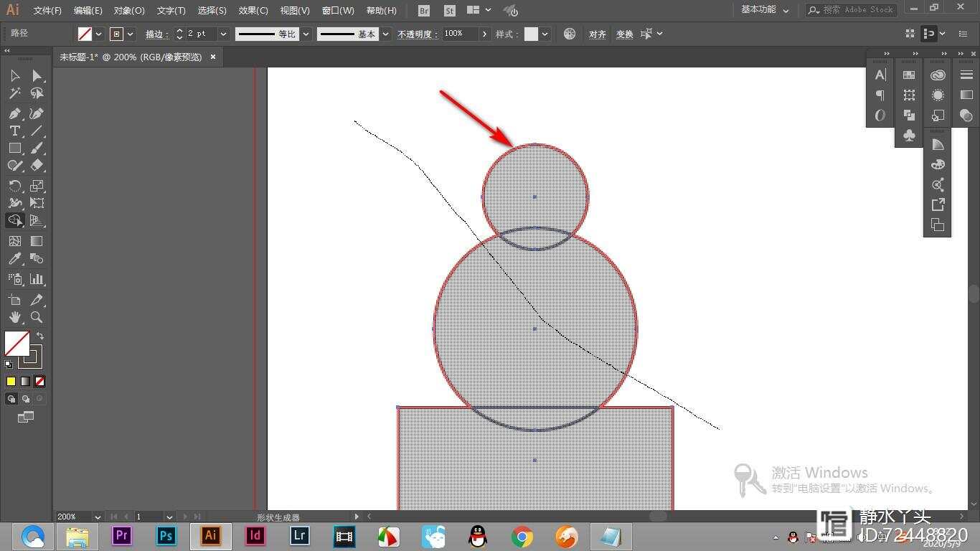This screenshot has width=980, height=551.
Task: Select the Zoom tool
Action: coord(37,317)
